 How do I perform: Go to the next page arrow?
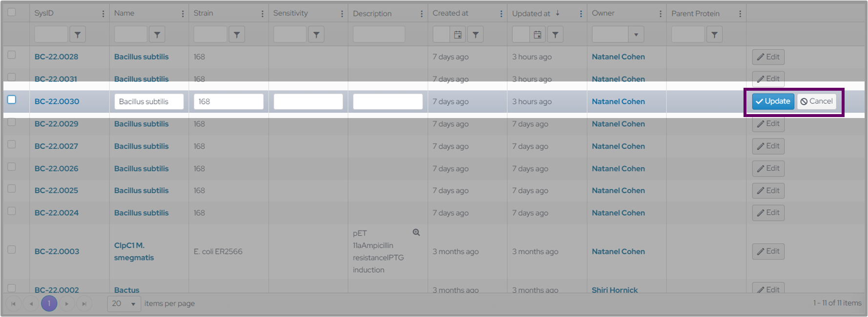(67, 304)
